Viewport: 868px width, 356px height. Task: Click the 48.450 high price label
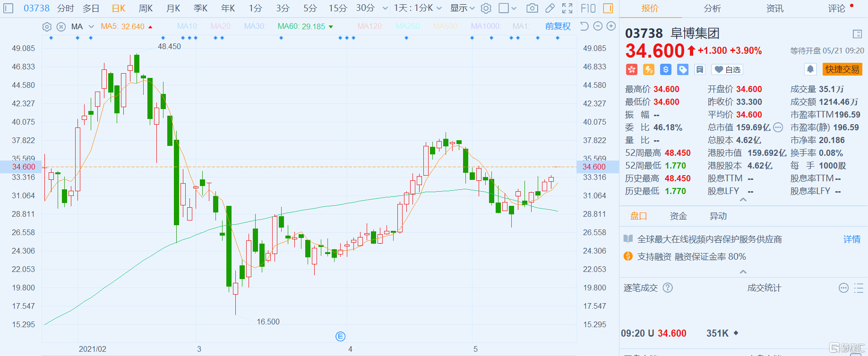coord(169,46)
